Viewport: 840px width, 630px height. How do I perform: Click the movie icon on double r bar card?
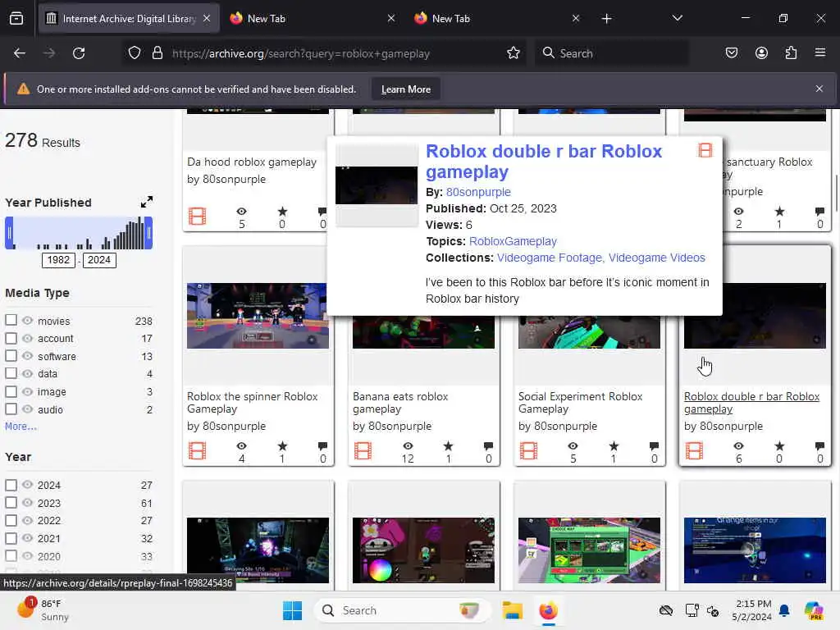pyautogui.click(x=694, y=450)
